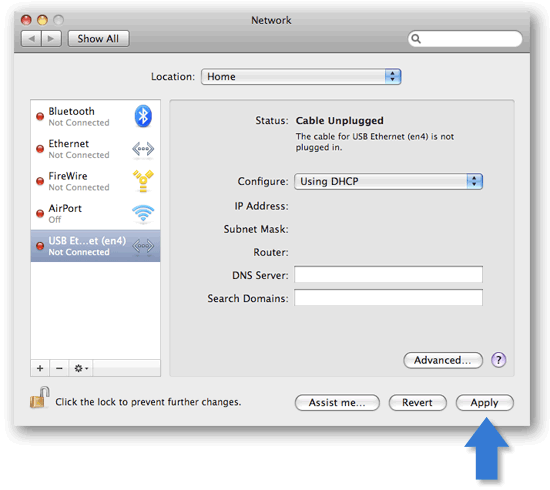
Task: Select Bluetooth in service list
Action: [x=95, y=116]
